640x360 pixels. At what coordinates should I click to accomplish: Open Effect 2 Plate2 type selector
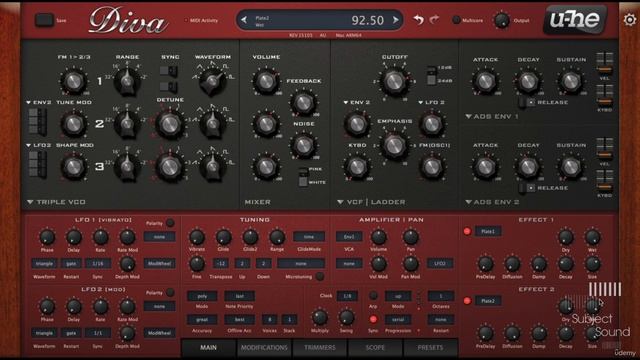click(488, 301)
